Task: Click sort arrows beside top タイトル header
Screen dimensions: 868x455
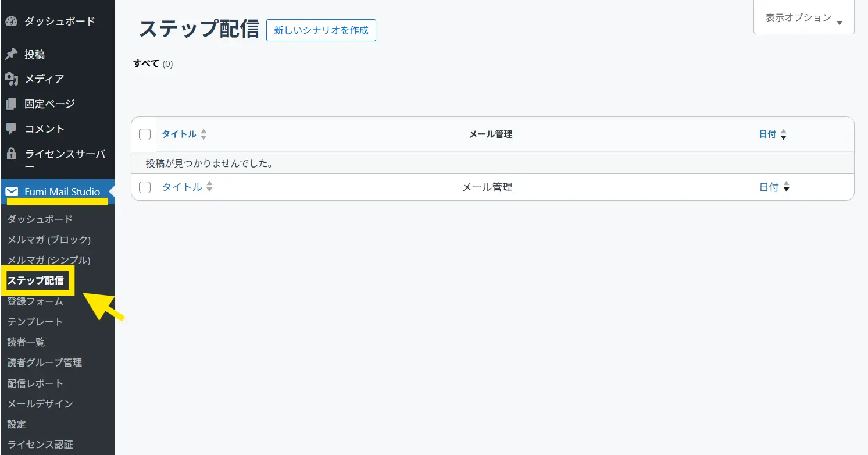Action: 203,134
